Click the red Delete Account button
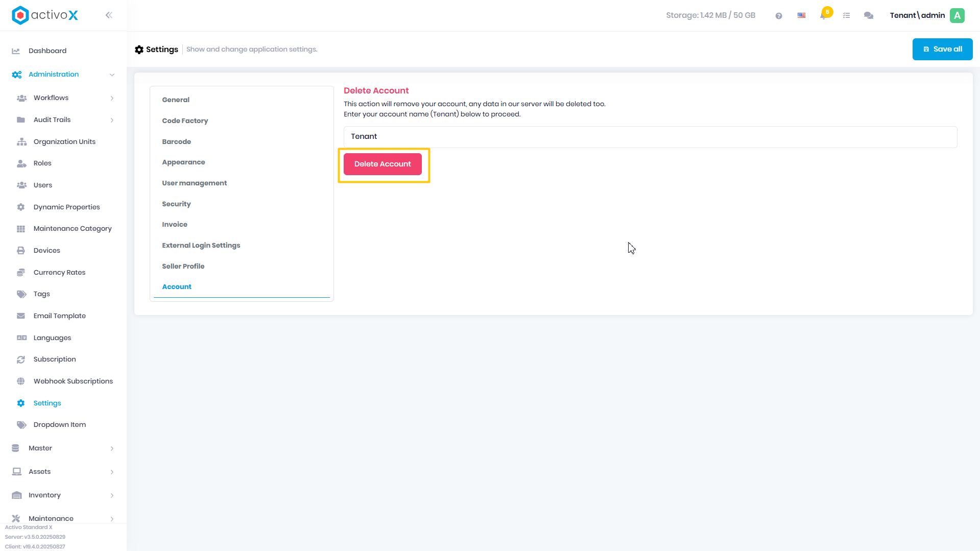The image size is (980, 551). pos(383,164)
